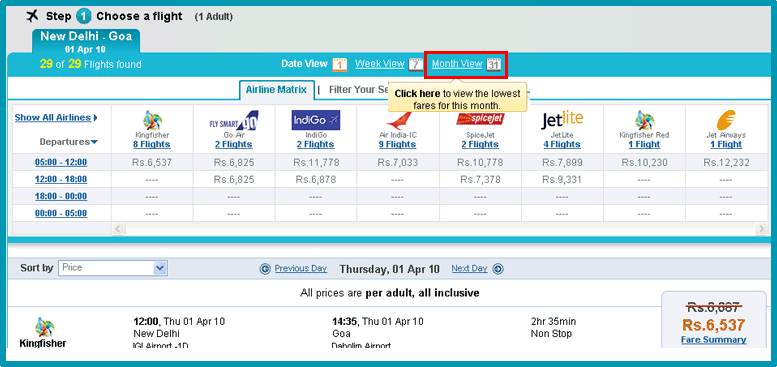Click the Go Air logo

coord(233,121)
